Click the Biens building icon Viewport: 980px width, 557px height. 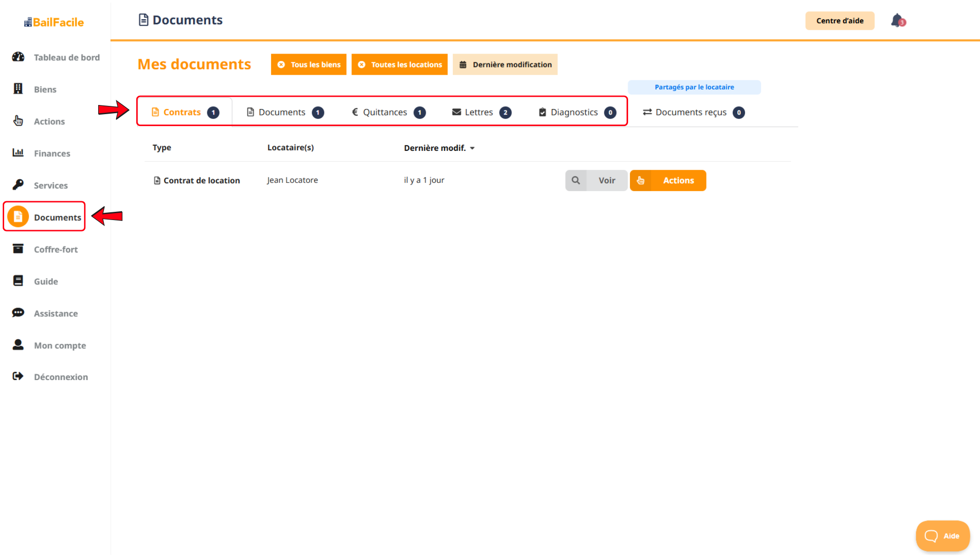coord(18,88)
